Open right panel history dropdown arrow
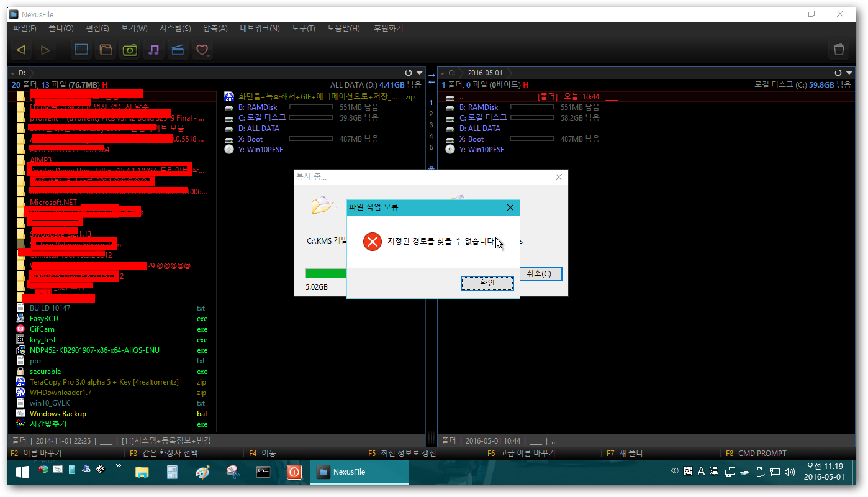The image size is (868, 497). point(851,73)
